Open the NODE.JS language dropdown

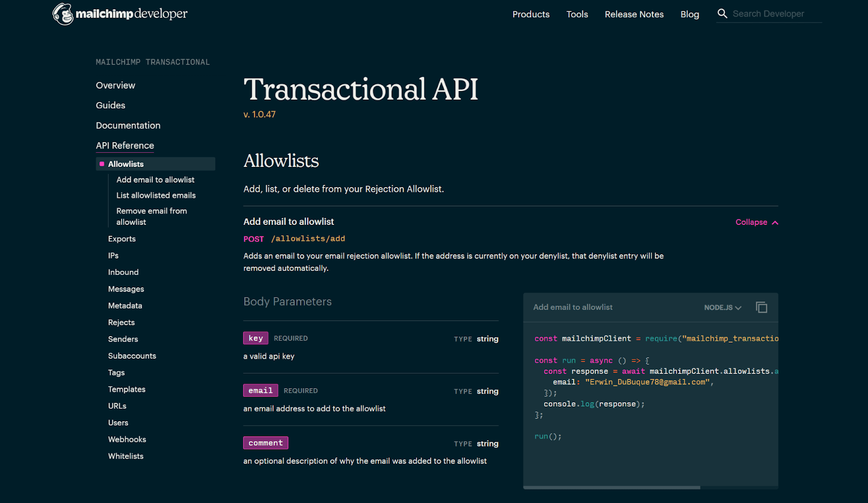(x=722, y=307)
